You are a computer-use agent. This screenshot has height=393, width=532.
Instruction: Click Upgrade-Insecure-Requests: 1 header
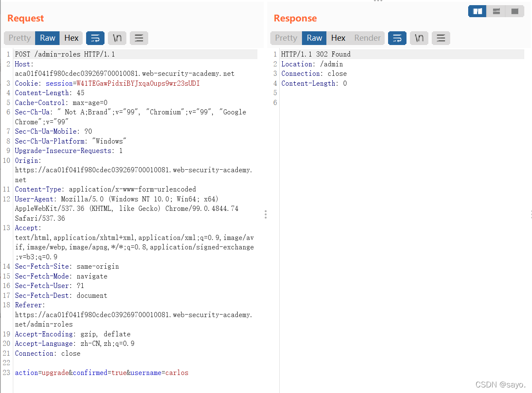69,151
